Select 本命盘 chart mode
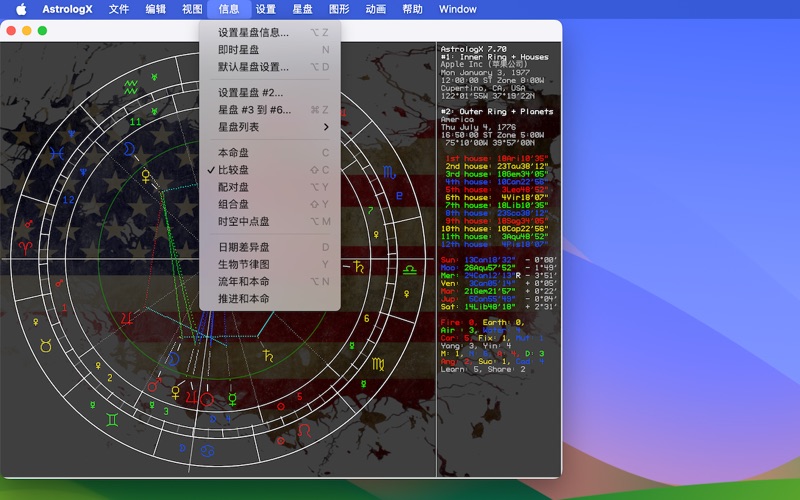The image size is (800, 500). tap(270, 153)
